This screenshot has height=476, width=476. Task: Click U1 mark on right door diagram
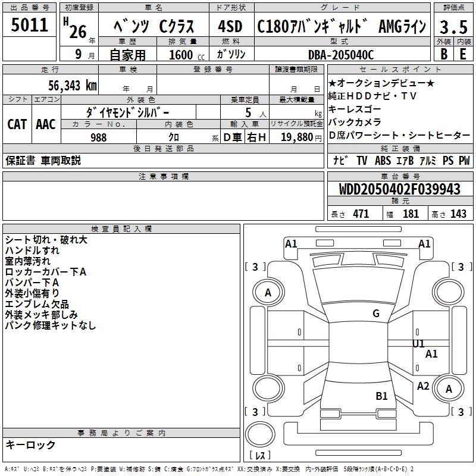tap(418, 344)
